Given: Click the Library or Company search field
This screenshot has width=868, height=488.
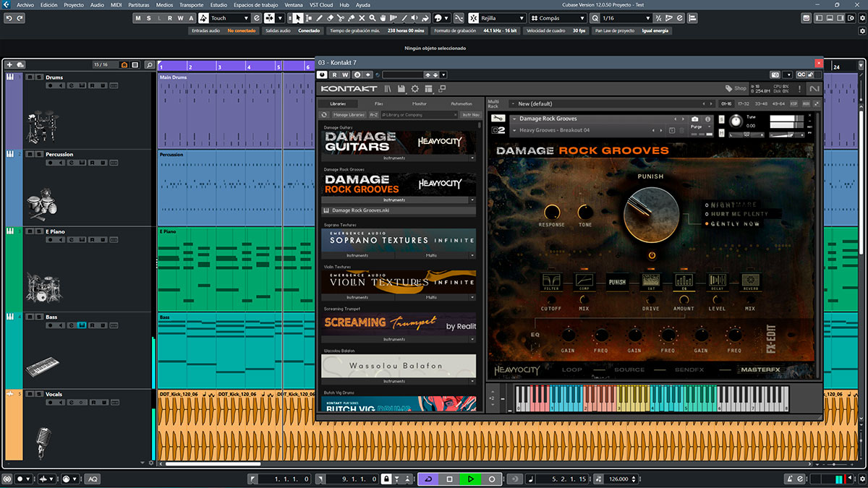Looking at the screenshot, I should 420,114.
